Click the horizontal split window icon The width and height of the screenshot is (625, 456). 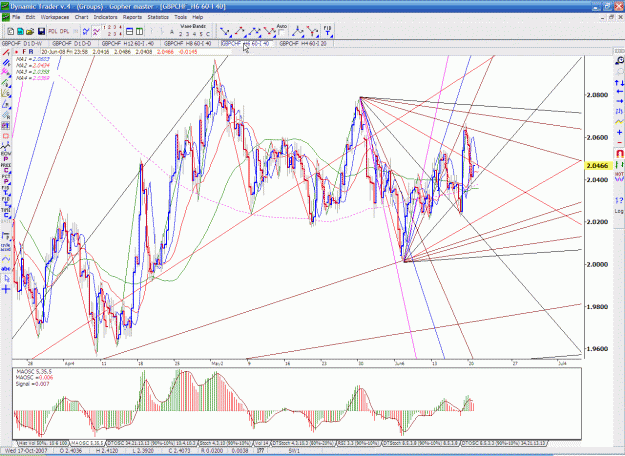130,31
